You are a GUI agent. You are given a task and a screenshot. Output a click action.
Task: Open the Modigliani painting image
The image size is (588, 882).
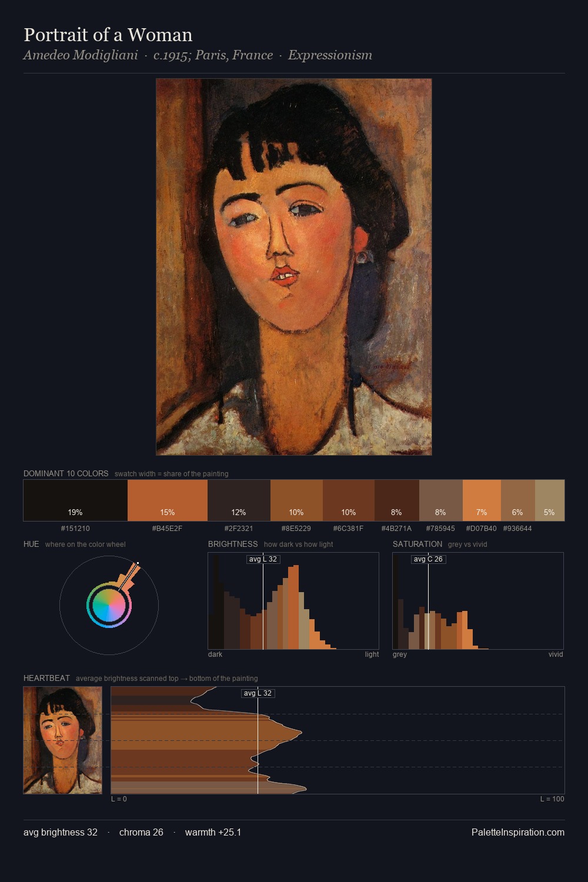click(x=294, y=267)
